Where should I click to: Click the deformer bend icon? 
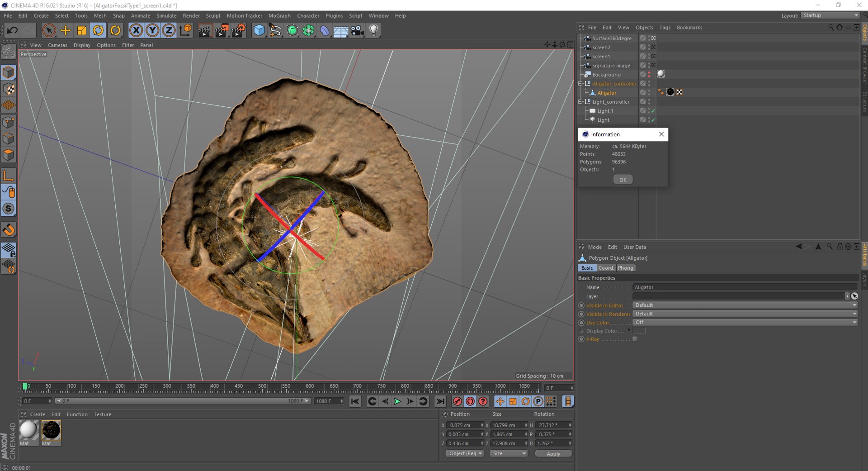325,30
